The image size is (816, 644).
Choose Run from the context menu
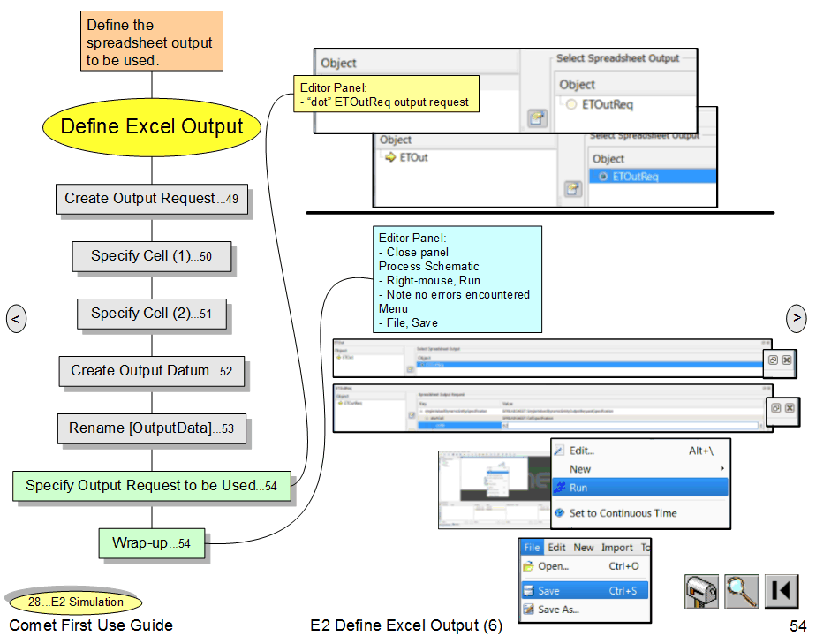[x=640, y=488]
